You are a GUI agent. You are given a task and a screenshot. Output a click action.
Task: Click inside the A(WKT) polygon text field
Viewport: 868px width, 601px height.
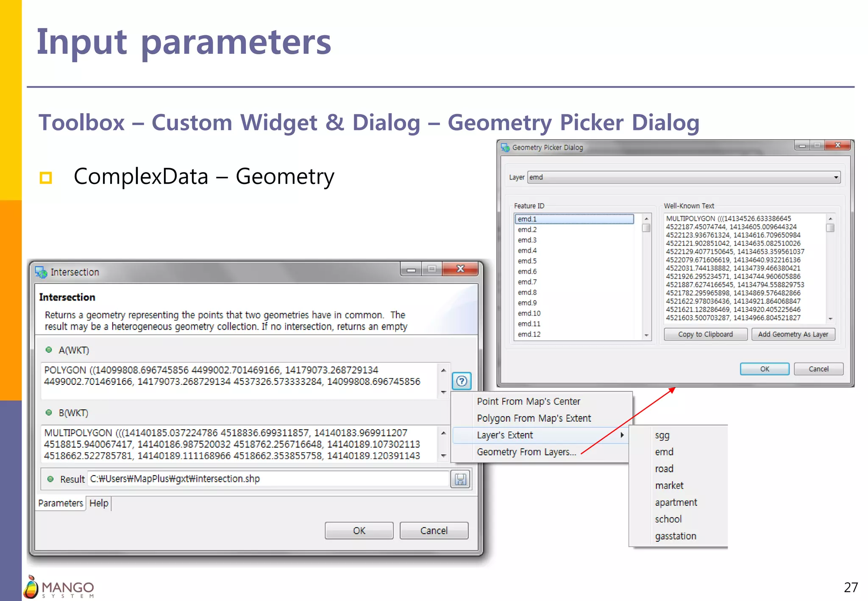point(240,381)
